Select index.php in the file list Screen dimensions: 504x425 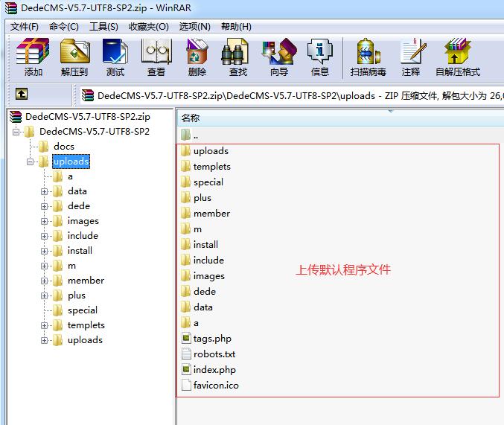(x=214, y=370)
